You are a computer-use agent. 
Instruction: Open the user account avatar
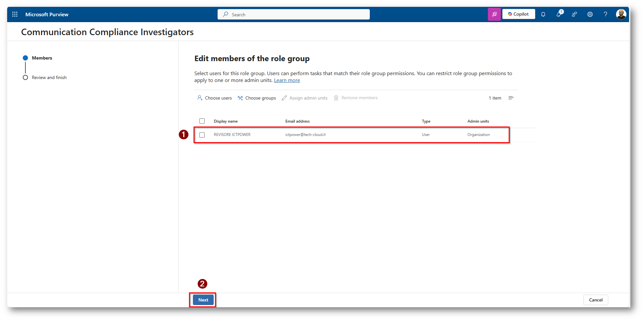point(621,14)
